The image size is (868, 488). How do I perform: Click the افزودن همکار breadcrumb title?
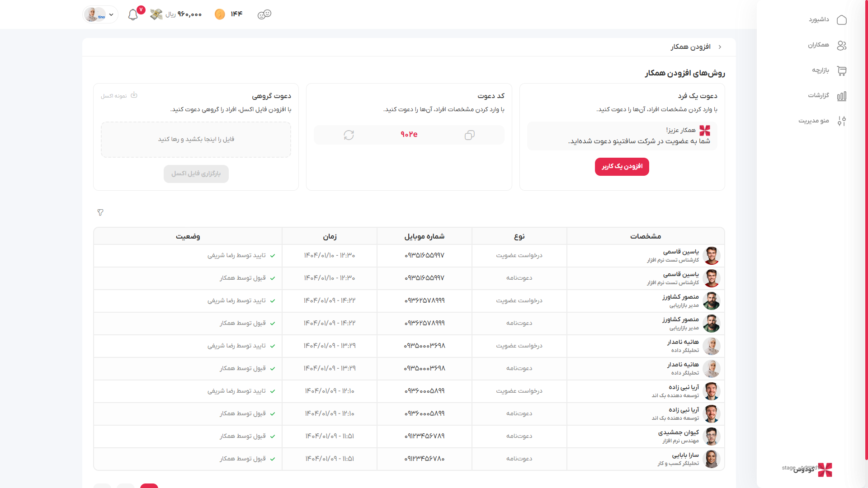pos(690,47)
